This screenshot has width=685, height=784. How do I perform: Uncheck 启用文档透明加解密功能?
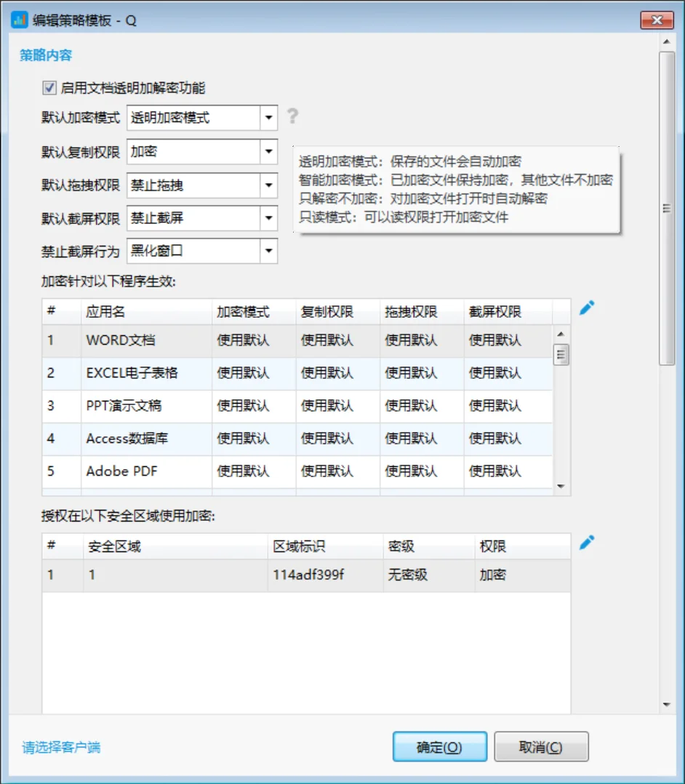(x=48, y=88)
